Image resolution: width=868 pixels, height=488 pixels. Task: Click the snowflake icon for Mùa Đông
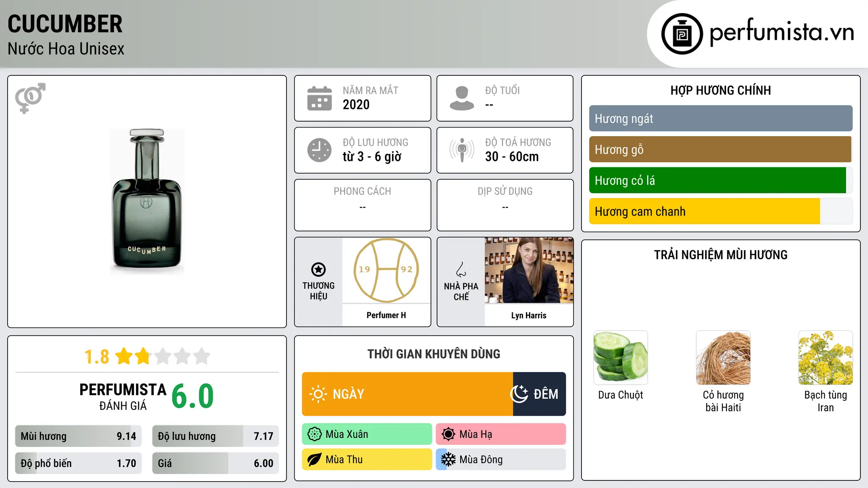[x=448, y=460]
